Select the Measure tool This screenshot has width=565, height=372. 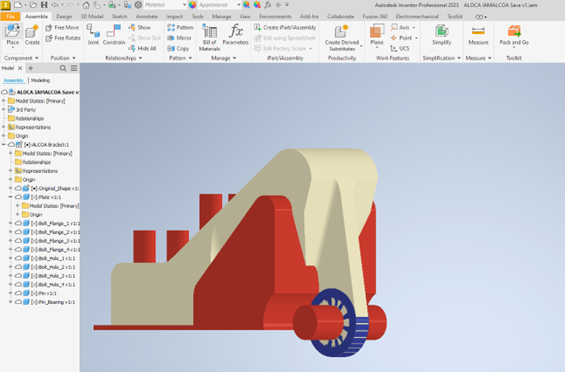[478, 35]
